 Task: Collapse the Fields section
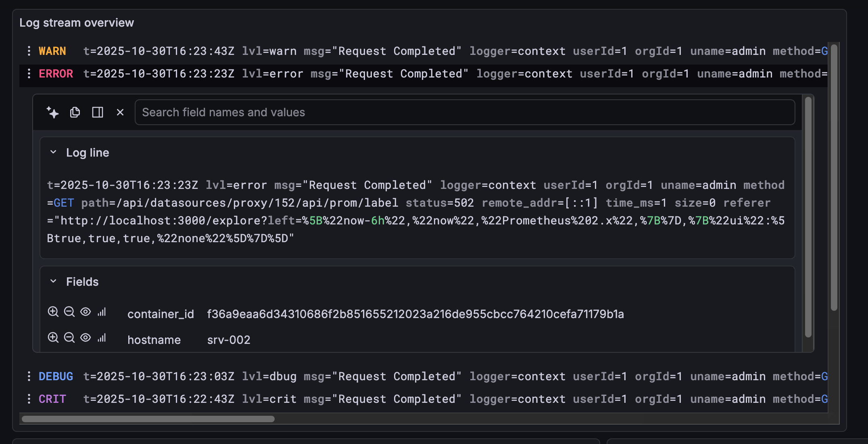point(53,281)
